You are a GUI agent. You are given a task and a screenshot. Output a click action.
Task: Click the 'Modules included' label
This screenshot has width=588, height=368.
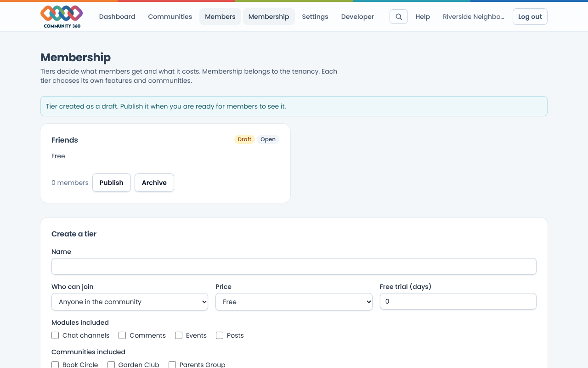click(x=80, y=322)
